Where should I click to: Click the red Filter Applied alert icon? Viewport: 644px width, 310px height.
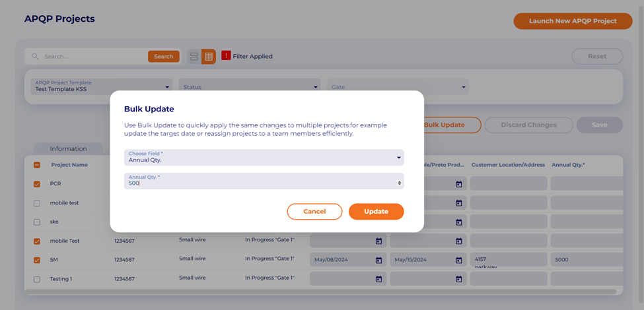pyautogui.click(x=226, y=56)
